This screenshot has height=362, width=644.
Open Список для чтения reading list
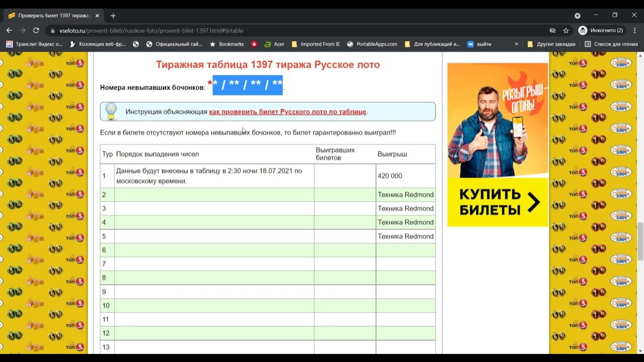[611, 44]
